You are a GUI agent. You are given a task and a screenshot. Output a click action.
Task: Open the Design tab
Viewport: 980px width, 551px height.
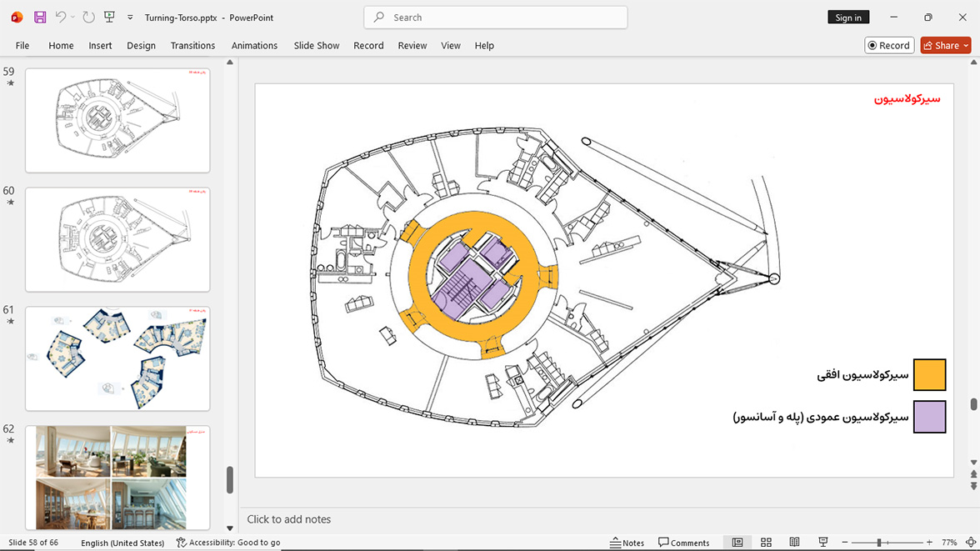(142, 46)
